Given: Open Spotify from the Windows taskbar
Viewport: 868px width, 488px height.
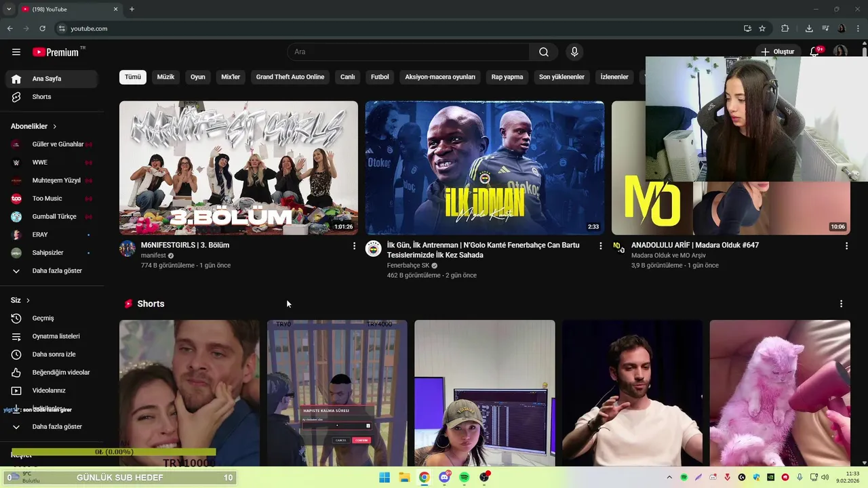Looking at the screenshot, I should (464, 477).
